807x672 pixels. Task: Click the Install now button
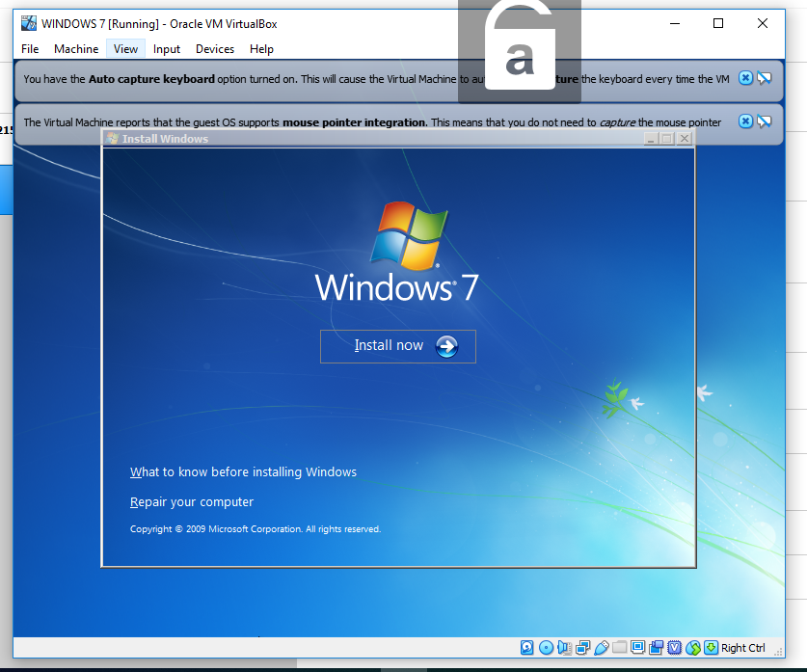(398, 346)
